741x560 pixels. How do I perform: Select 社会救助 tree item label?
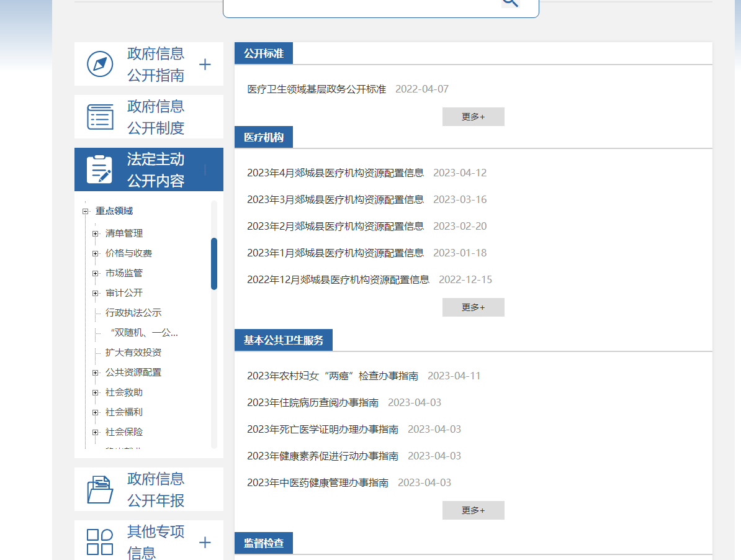point(124,392)
